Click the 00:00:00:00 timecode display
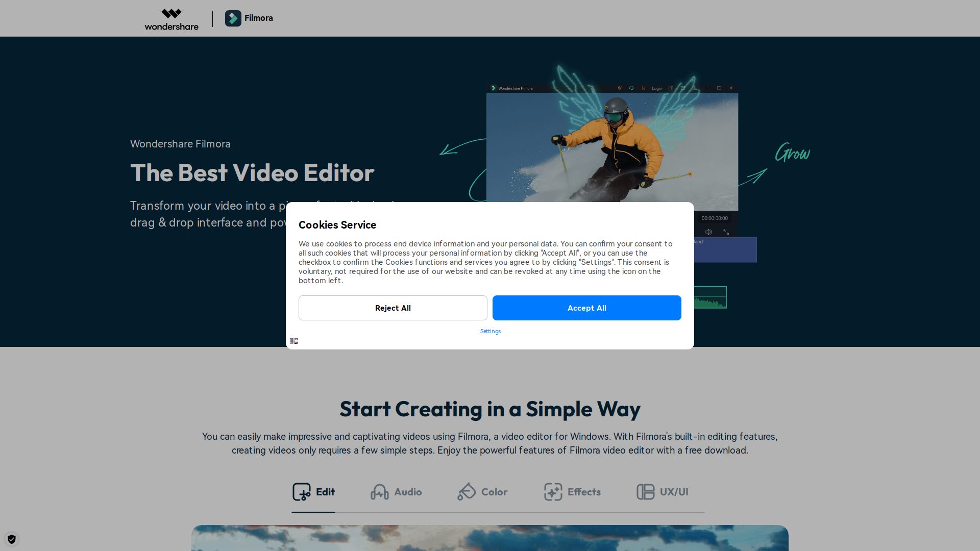Screen dimensions: 980x551 tap(715, 218)
